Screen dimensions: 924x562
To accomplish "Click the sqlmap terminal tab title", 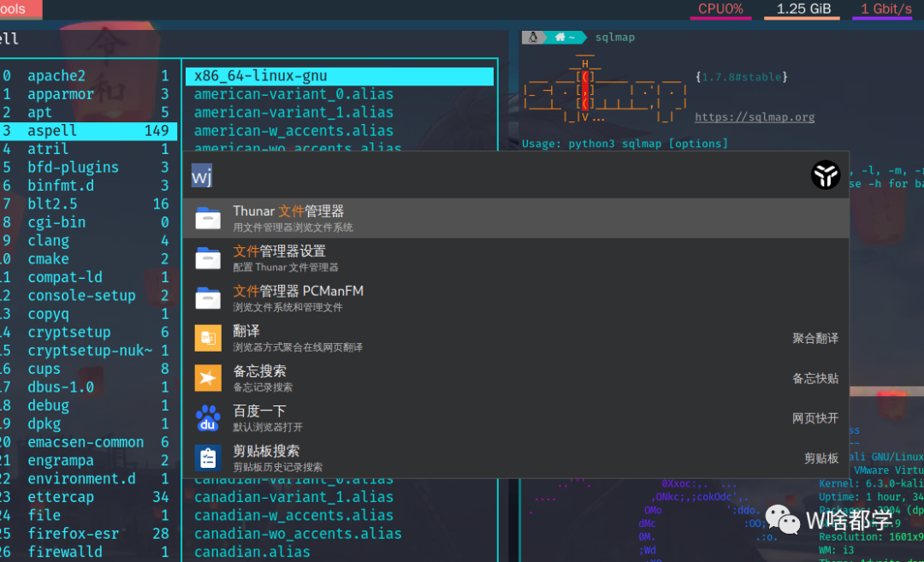I will (615, 37).
